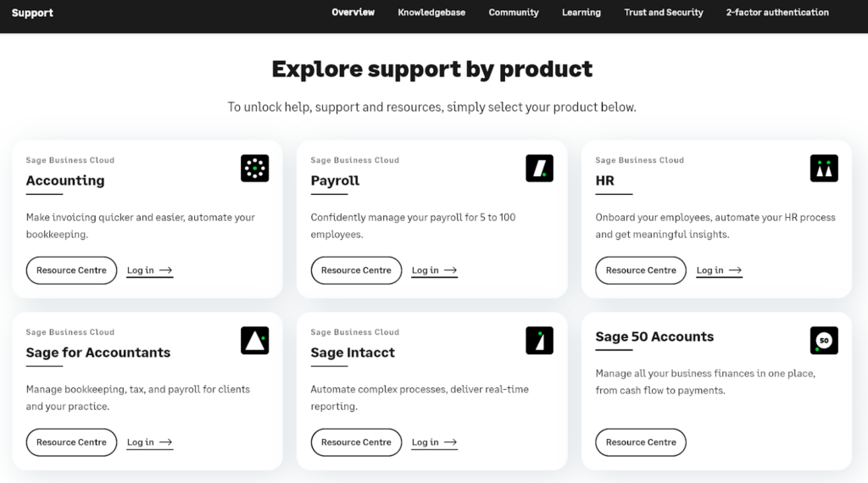Open Sage for Accountants Resource Centre

click(71, 442)
